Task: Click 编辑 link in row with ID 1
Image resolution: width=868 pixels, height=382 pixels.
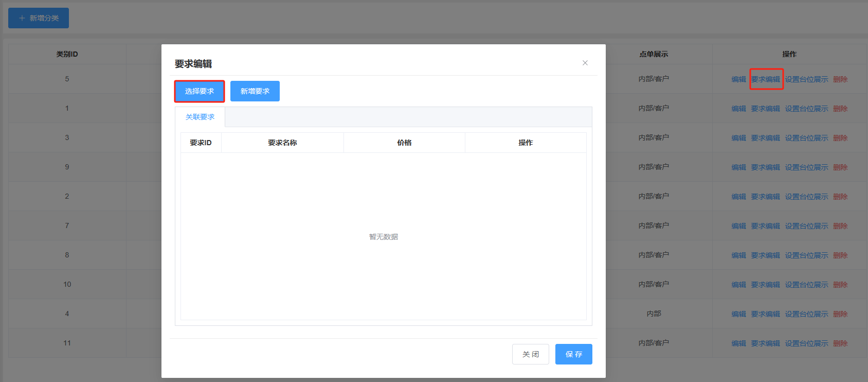Action: coord(738,109)
